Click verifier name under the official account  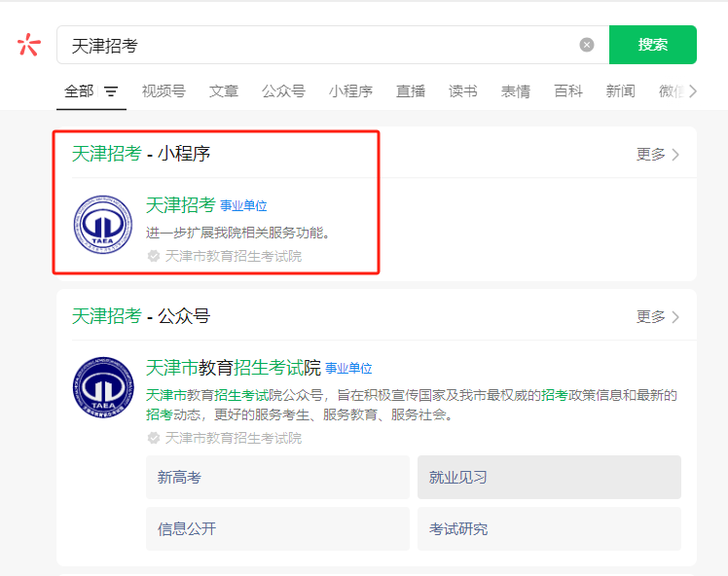point(234,438)
